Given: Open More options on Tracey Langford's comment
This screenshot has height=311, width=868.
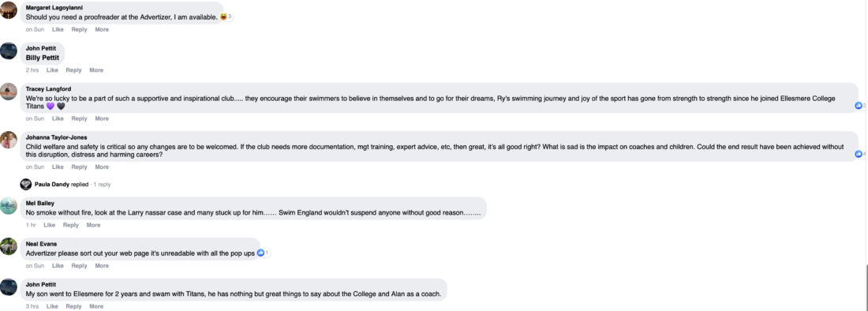Looking at the screenshot, I should coord(102,118).
